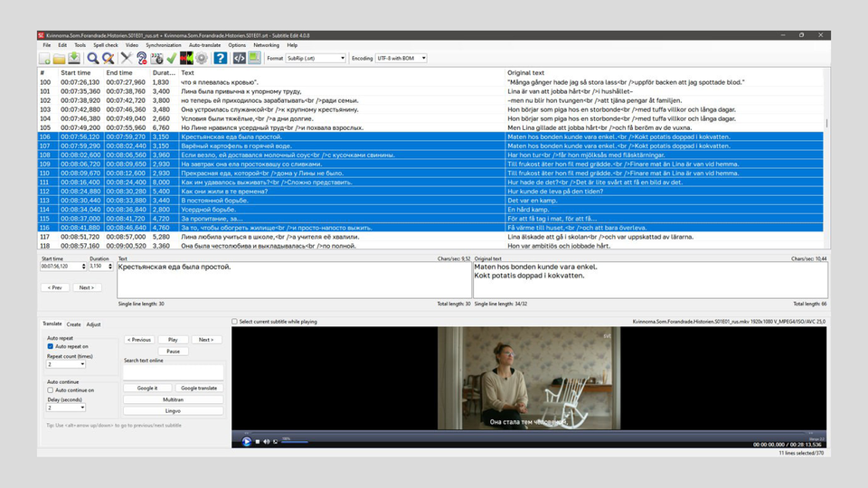Check Select current subtitle while playing

tap(235, 322)
